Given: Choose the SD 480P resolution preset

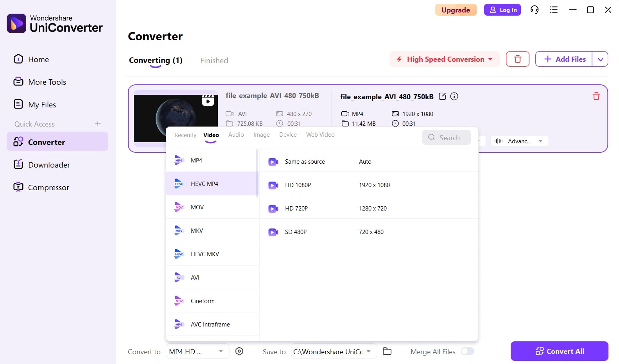Looking at the screenshot, I should (x=369, y=232).
